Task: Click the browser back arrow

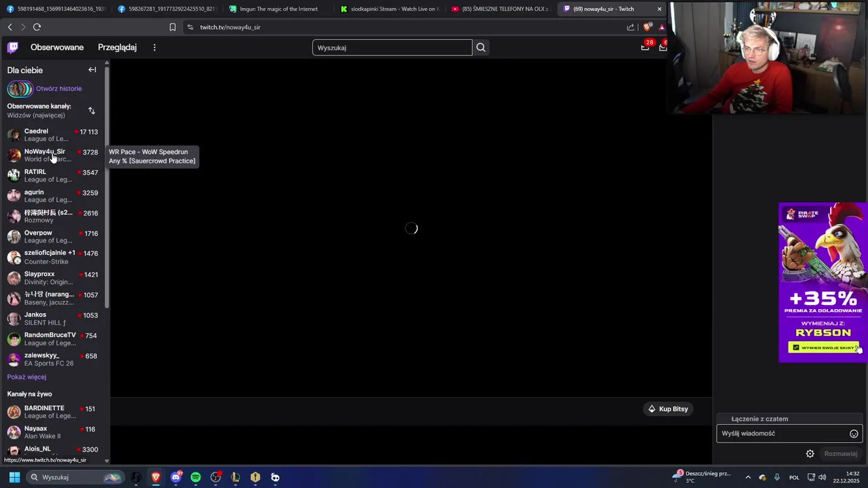Action: (x=9, y=27)
